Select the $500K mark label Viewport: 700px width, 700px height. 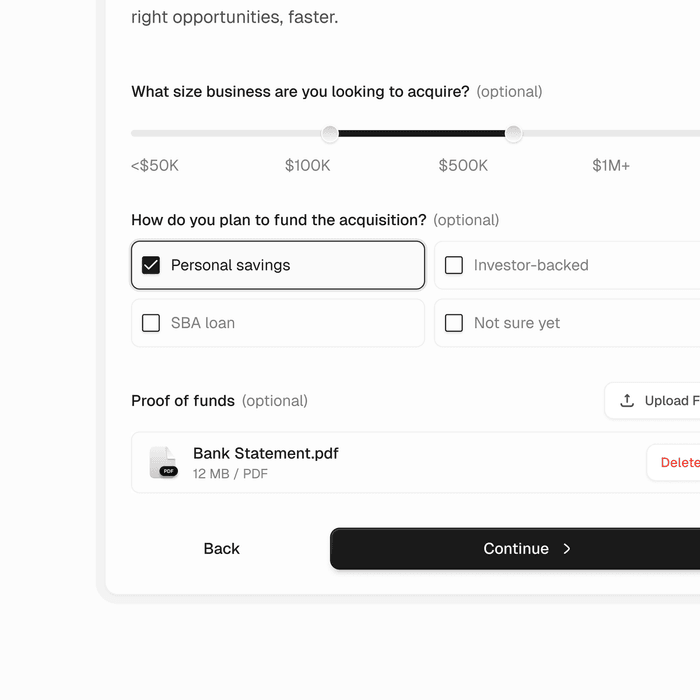coord(463,166)
